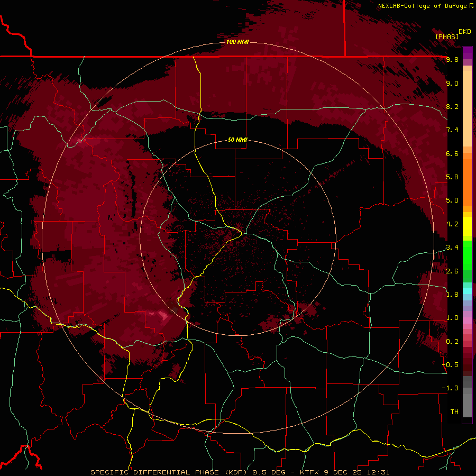Click the gray bottom band of the color scale
The width and height of the screenshot is (476, 476).
click(467, 404)
